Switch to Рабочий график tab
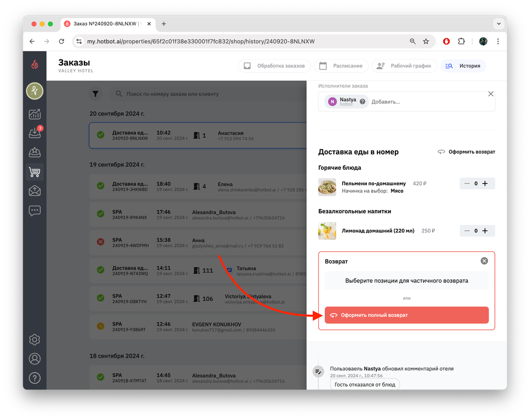Viewport: 530px width, 420px height. click(404, 66)
